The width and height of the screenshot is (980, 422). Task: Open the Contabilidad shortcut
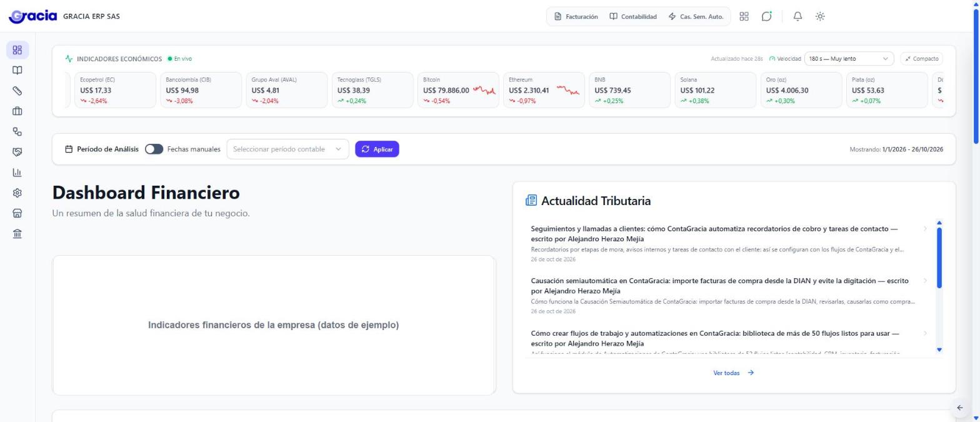click(x=633, y=17)
